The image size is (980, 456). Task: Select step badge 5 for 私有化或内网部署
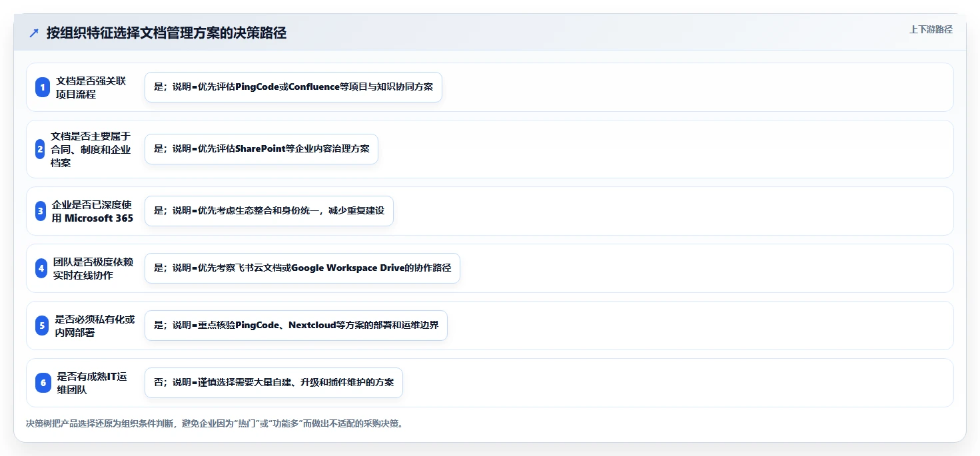click(42, 326)
